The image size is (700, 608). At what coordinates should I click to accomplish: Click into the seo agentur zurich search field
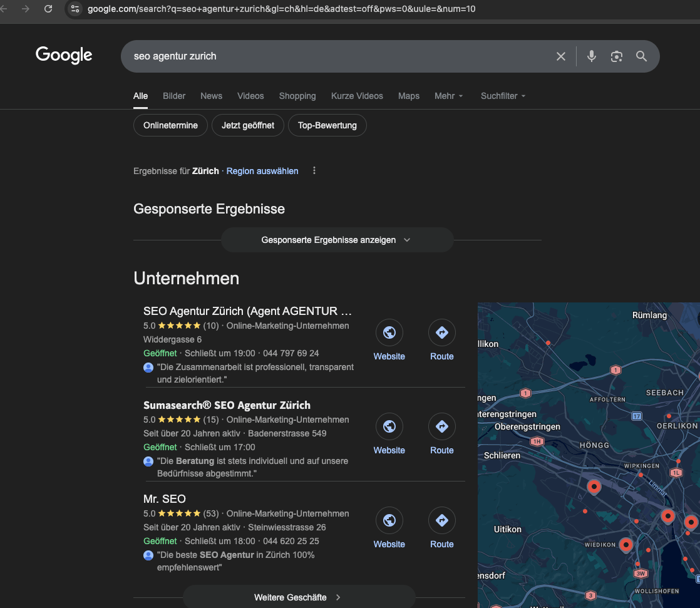pyautogui.click(x=339, y=56)
